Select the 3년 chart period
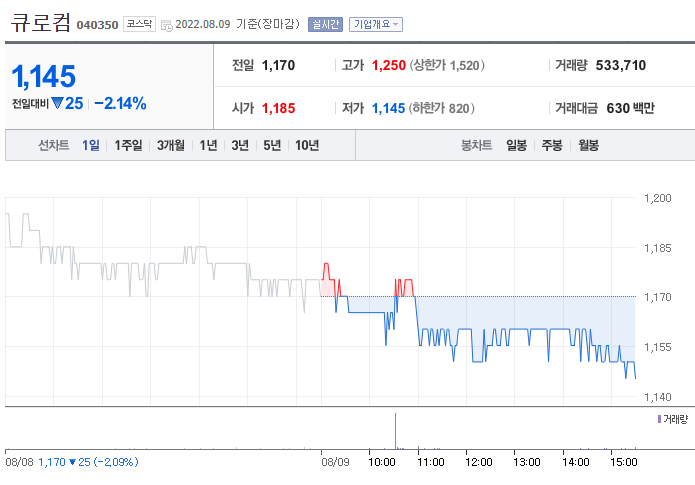Image resolution: width=695 pixels, height=485 pixels. click(240, 145)
